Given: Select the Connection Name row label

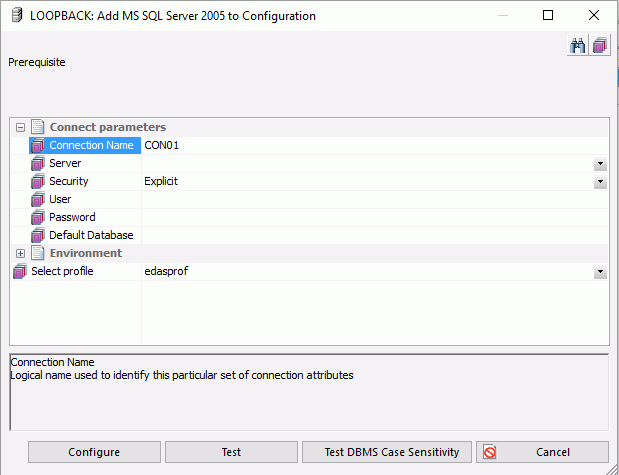Looking at the screenshot, I should (91, 145).
